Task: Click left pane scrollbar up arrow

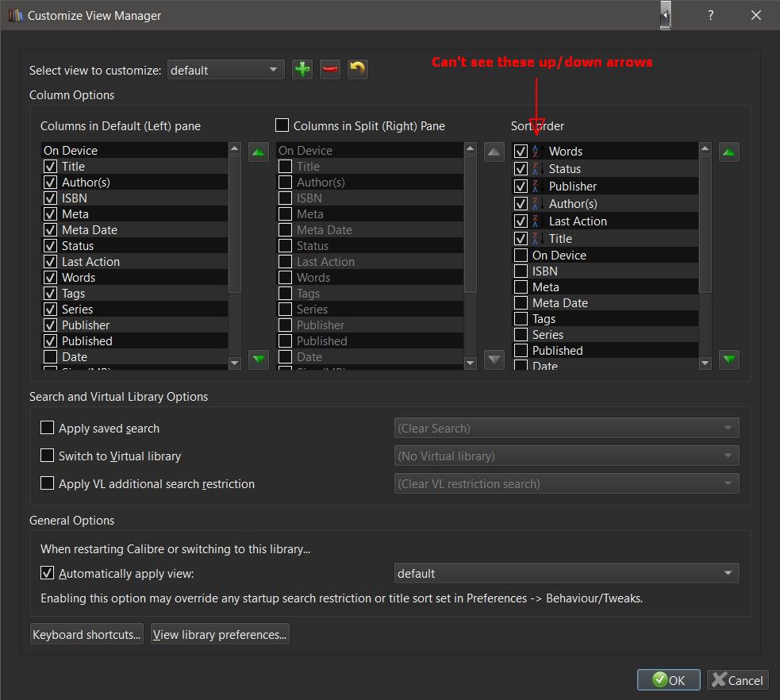Action: coord(234,148)
